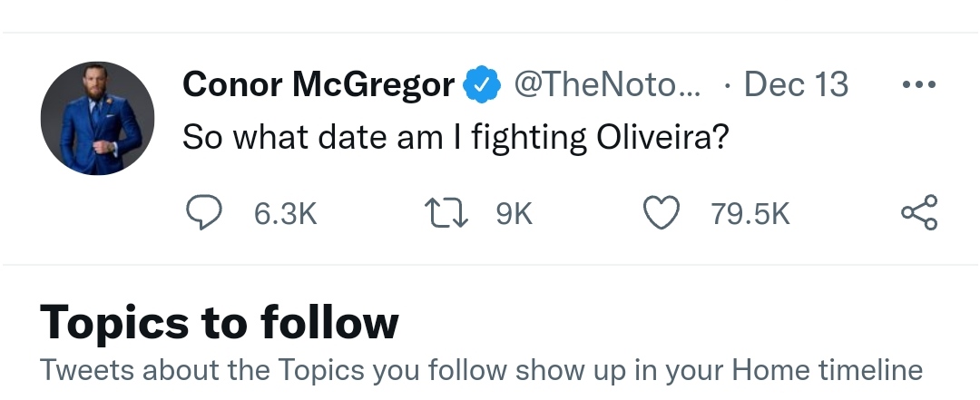Click the Conor McGregor display name
This screenshot has width=980, height=400.
318,85
